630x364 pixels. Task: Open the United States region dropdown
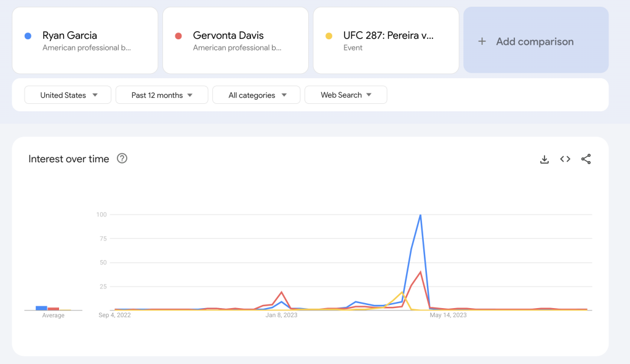pos(68,95)
